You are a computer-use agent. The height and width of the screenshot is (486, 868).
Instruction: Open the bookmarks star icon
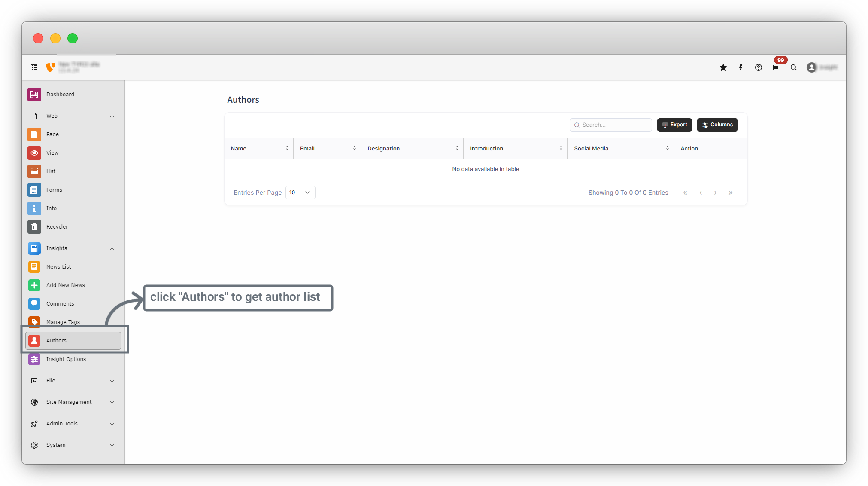pyautogui.click(x=723, y=67)
